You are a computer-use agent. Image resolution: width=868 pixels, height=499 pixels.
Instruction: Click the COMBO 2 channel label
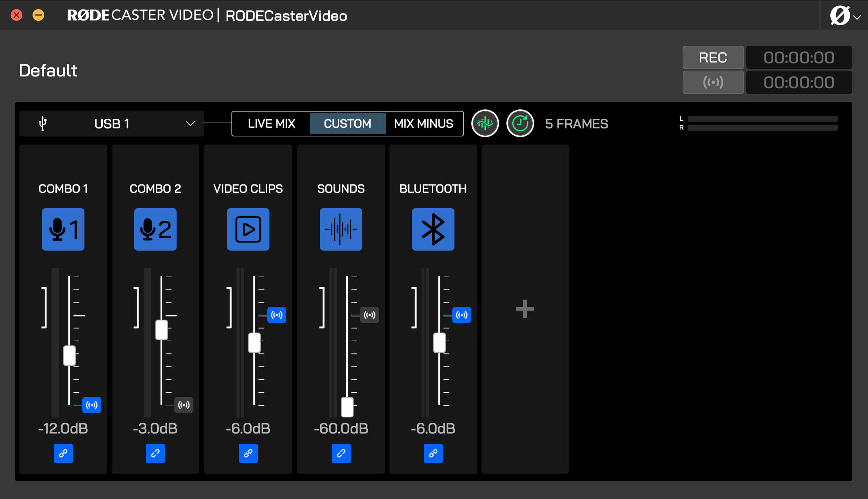click(x=155, y=188)
